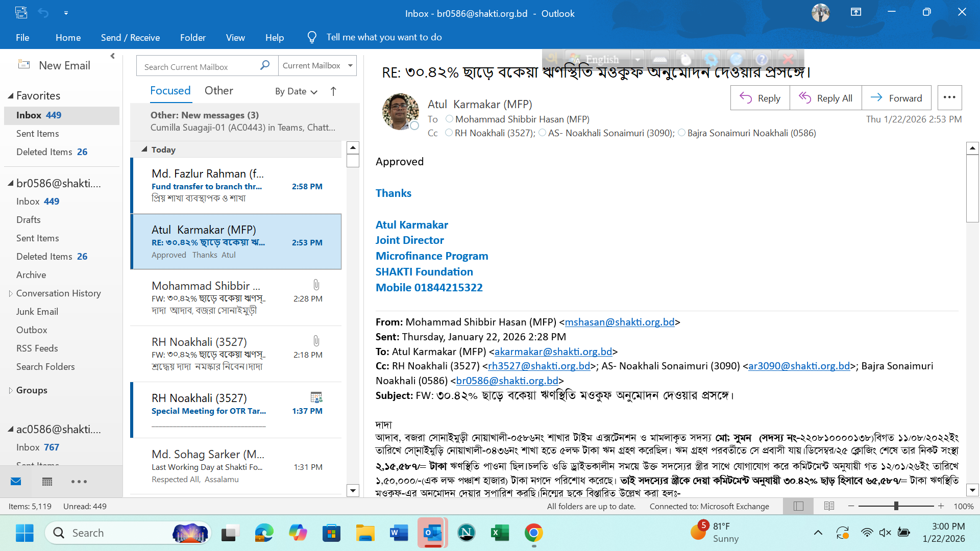Click the Forward arrow icon

876,97
